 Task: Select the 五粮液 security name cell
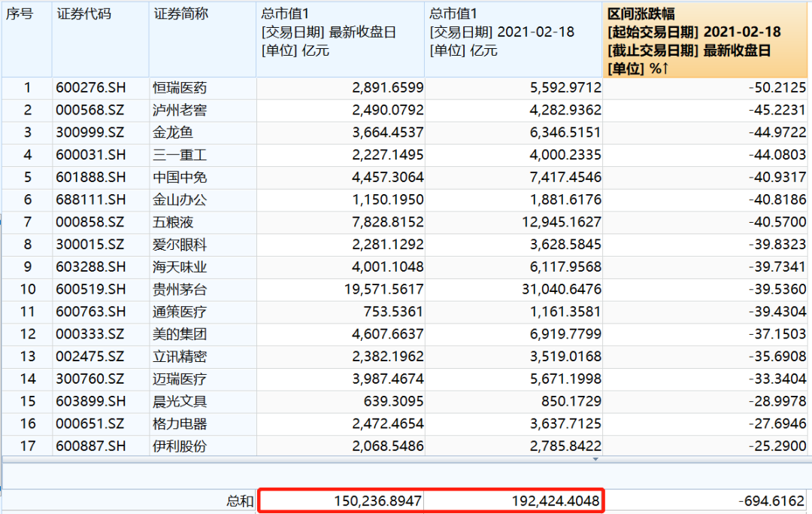click(203, 223)
